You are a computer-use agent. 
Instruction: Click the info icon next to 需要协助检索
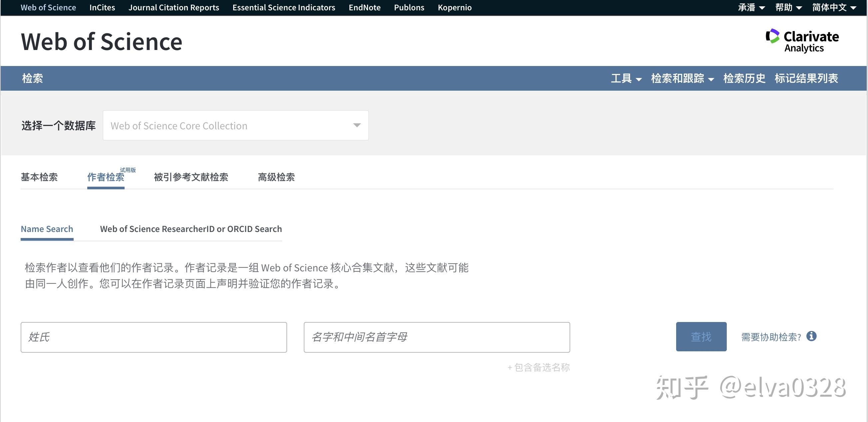pos(814,336)
